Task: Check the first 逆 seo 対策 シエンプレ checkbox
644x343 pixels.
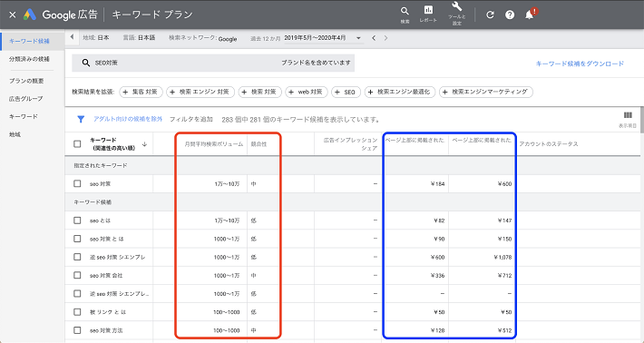Action: (x=77, y=257)
